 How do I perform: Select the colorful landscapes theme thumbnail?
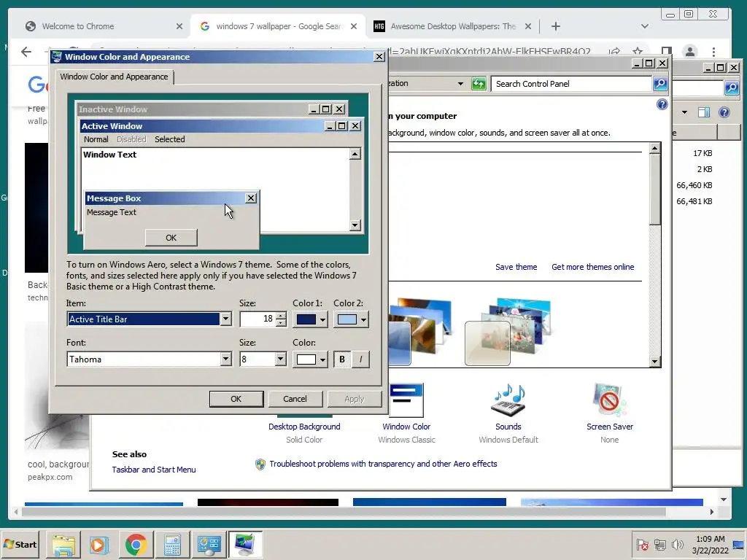(x=420, y=332)
